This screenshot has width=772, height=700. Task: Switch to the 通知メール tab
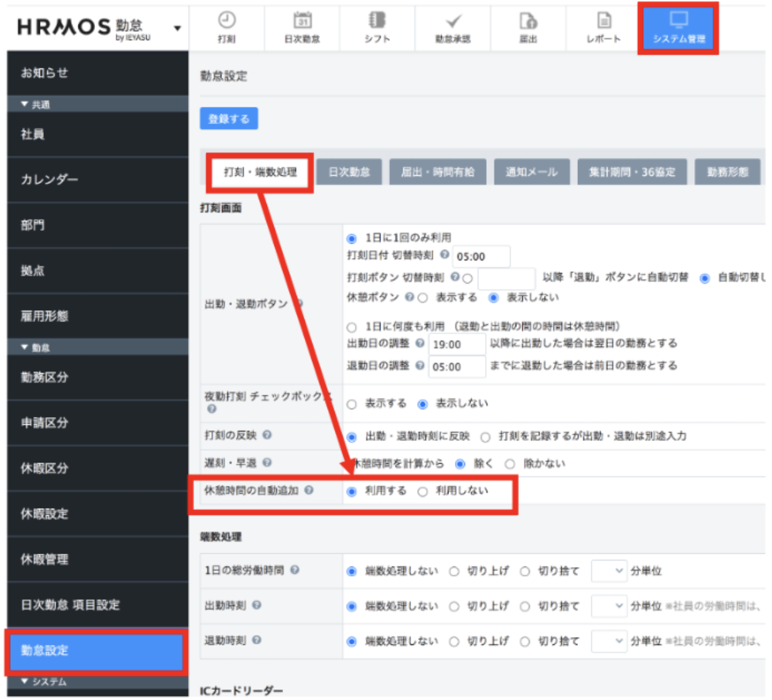531,172
